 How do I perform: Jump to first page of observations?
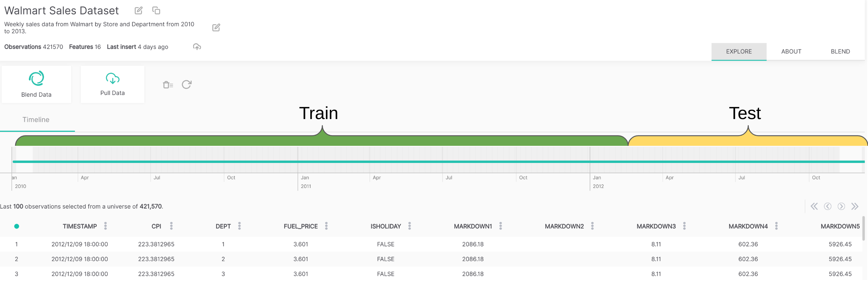[814, 206]
